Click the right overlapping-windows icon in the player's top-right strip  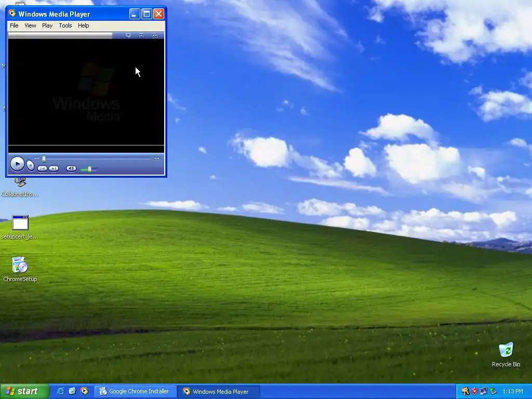coord(154,36)
